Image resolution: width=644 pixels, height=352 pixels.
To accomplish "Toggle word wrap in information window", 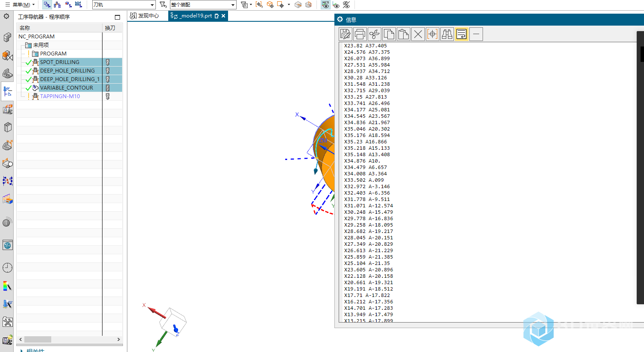I will (462, 34).
